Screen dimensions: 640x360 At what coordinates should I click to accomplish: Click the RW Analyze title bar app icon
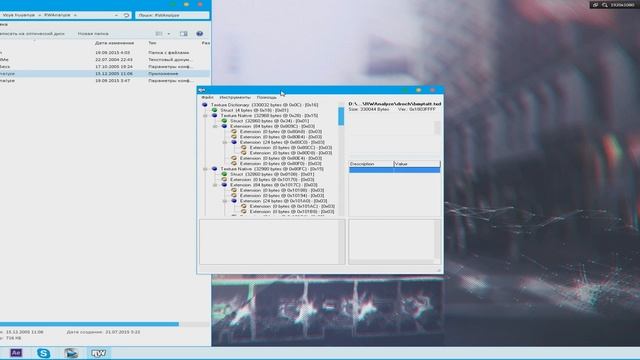click(x=202, y=90)
